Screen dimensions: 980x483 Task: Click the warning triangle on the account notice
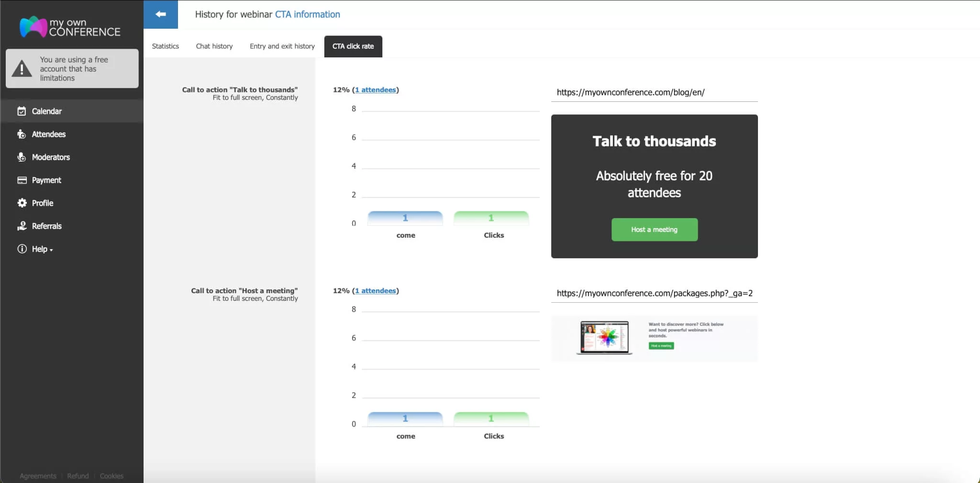(x=21, y=68)
